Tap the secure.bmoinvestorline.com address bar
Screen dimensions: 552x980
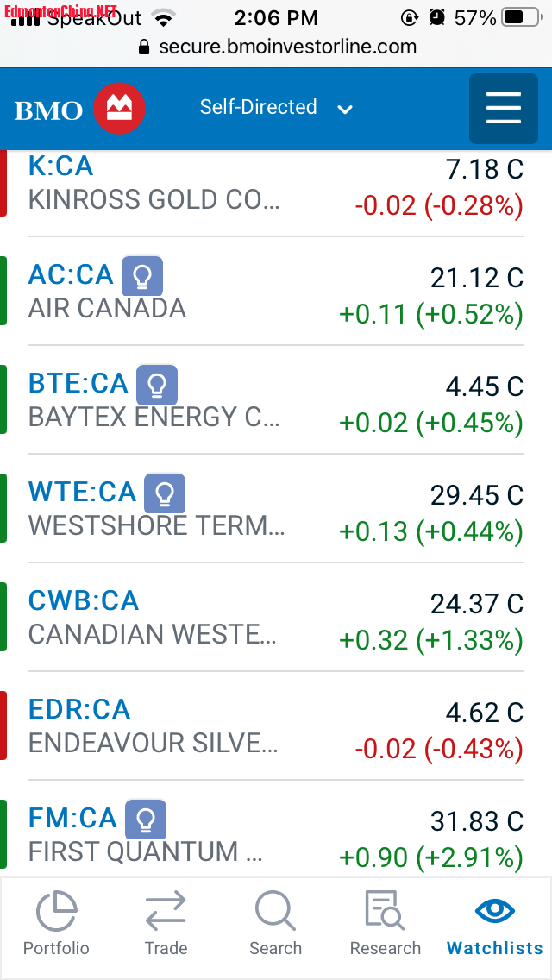(x=278, y=47)
